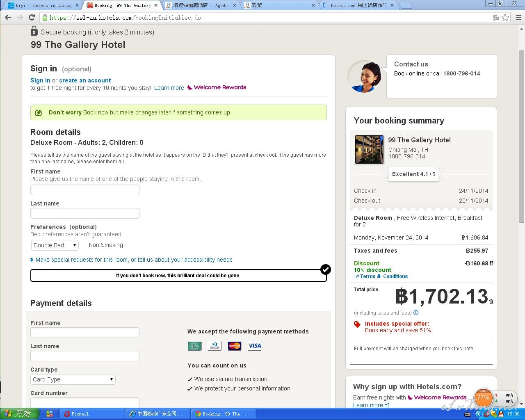The image size is (525, 420).
Task: Click the Card number field
Action: pos(85,402)
